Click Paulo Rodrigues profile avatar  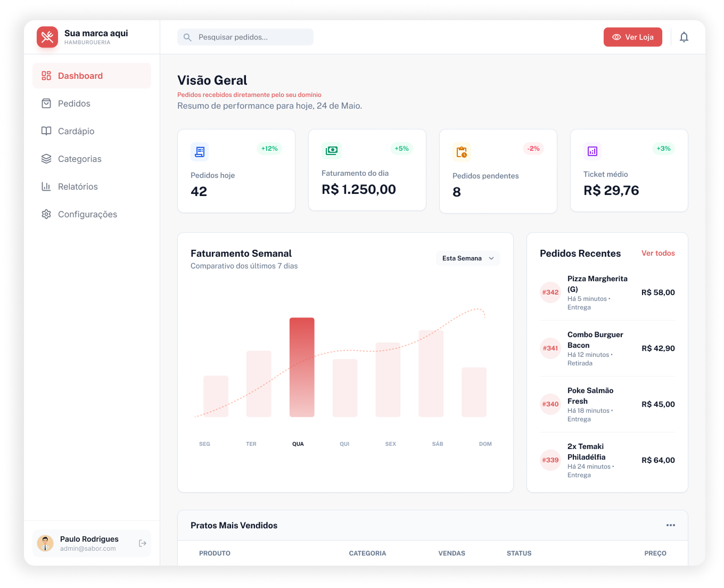point(45,543)
